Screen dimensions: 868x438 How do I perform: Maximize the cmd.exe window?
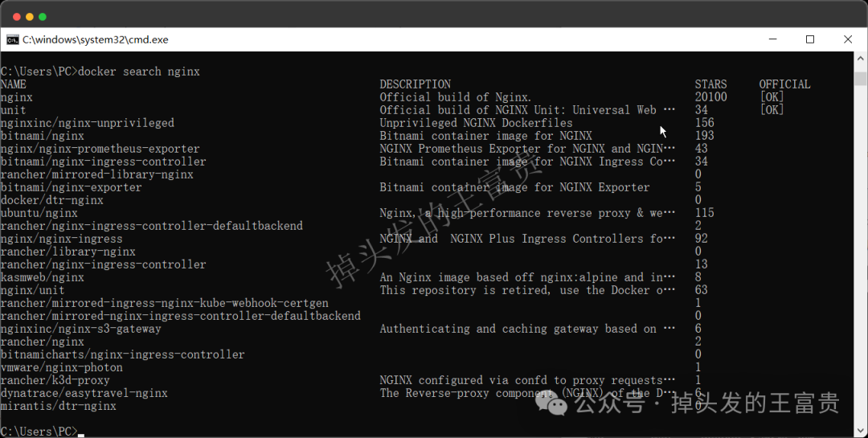tap(810, 39)
